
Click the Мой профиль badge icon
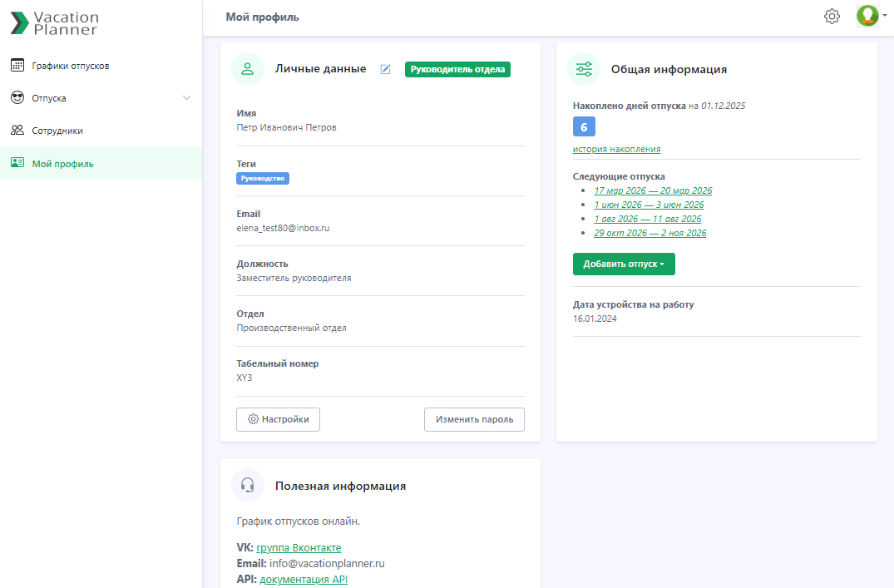[17, 163]
